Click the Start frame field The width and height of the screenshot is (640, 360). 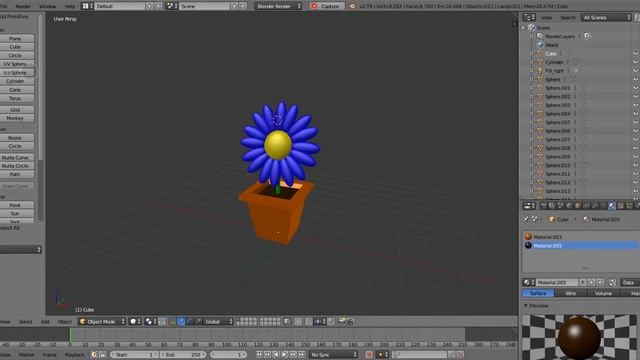point(134,355)
